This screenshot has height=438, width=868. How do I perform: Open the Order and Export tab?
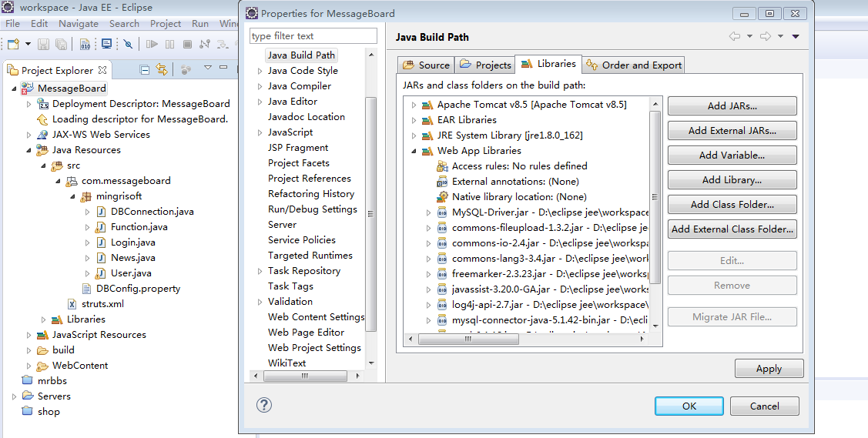click(x=634, y=65)
